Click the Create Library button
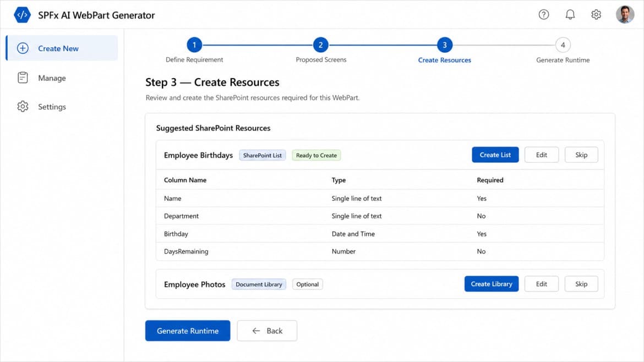 click(491, 284)
